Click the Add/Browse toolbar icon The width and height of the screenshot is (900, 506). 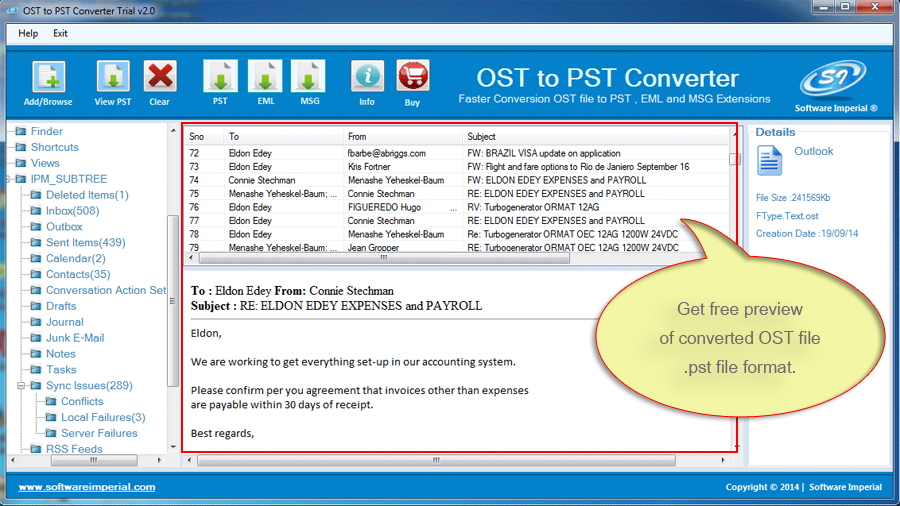coord(48,76)
